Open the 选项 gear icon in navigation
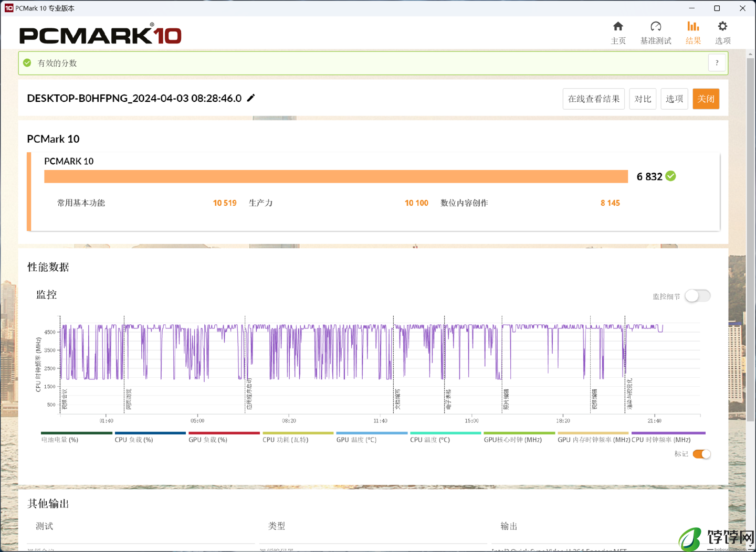Screen dimensions: 756x552 [x=722, y=26]
